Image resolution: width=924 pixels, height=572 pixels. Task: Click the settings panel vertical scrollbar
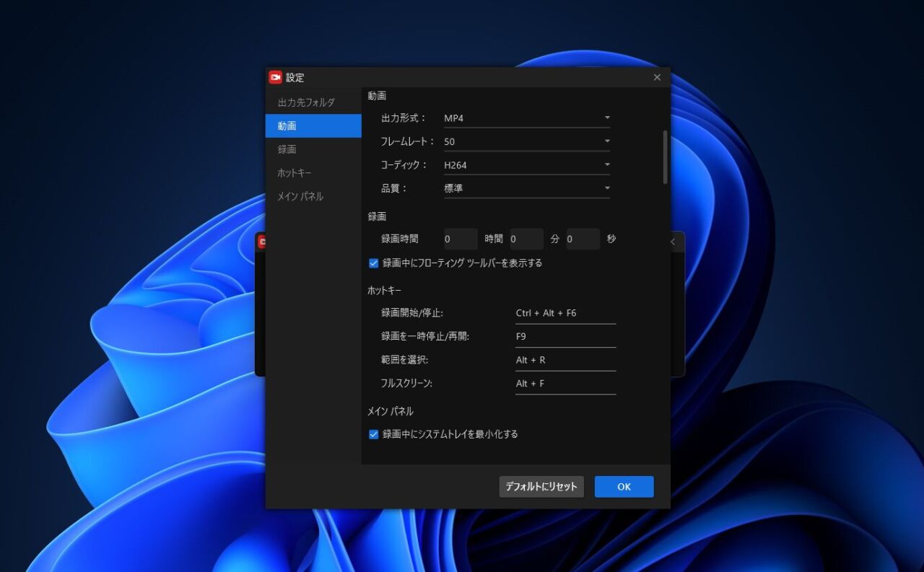[x=665, y=157]
